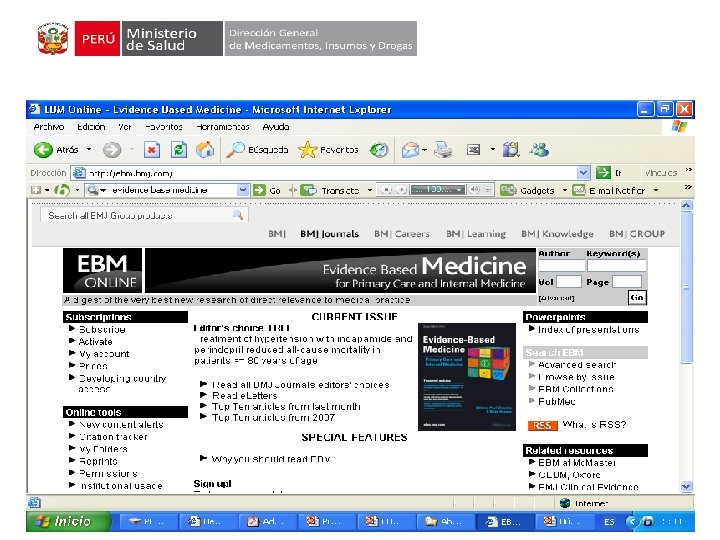Expand the address bar URL dropdown
The width and height of the screenshot is (720, 540).
583,173
